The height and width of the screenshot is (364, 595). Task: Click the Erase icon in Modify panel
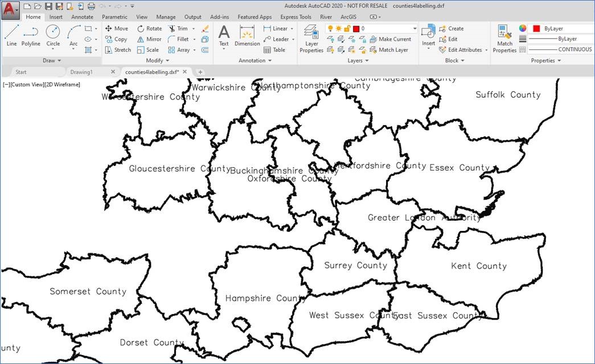(x=206, y=28)
